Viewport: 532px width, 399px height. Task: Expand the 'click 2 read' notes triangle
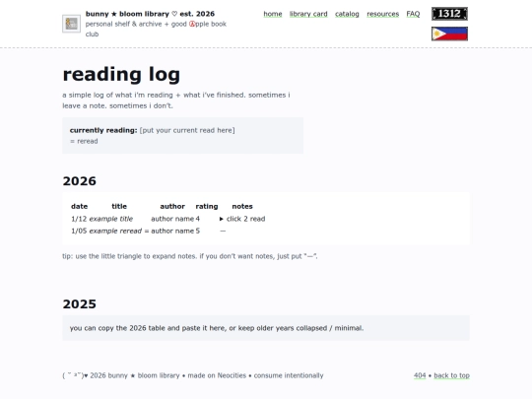(222, 219)
